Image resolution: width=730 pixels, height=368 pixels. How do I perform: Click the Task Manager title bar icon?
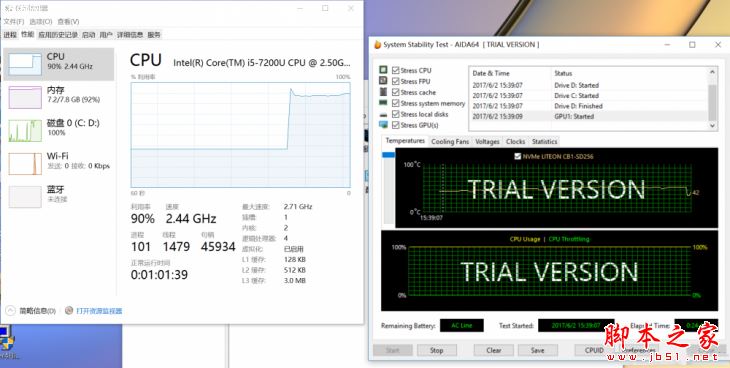[7, 8]
